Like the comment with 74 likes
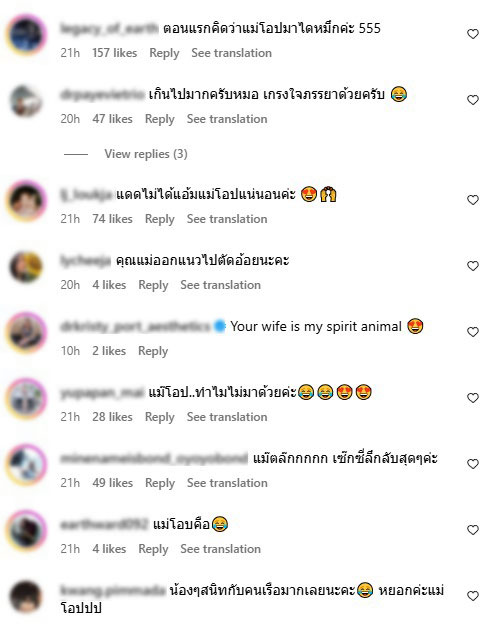489x627 pixels. pyautogui.click(x=473, y=200)
